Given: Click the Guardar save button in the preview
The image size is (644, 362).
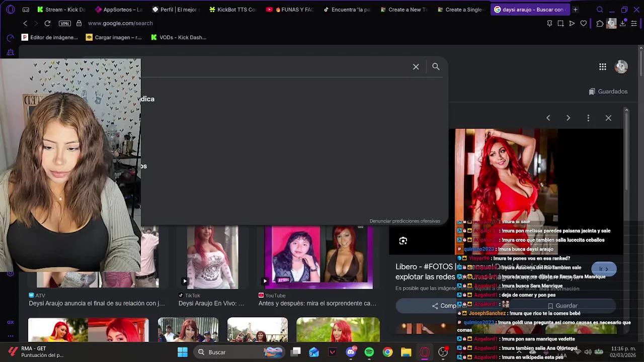Looking at the screenshot, I should (562, 306).
